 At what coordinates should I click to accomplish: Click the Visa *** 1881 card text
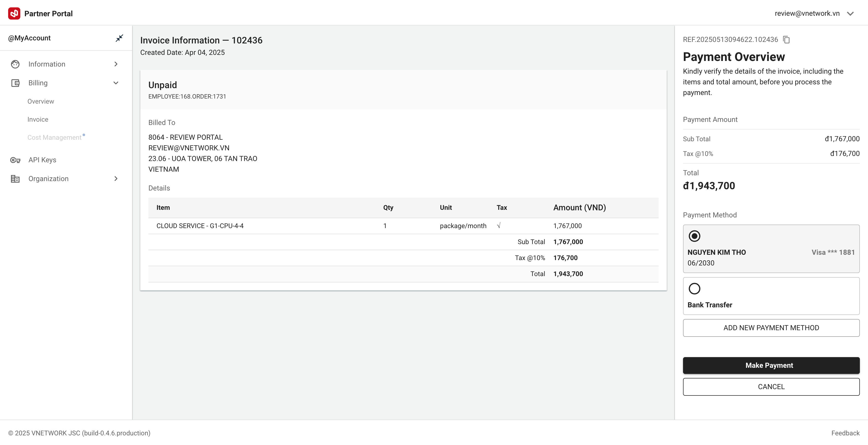click(x=833, y=252)
